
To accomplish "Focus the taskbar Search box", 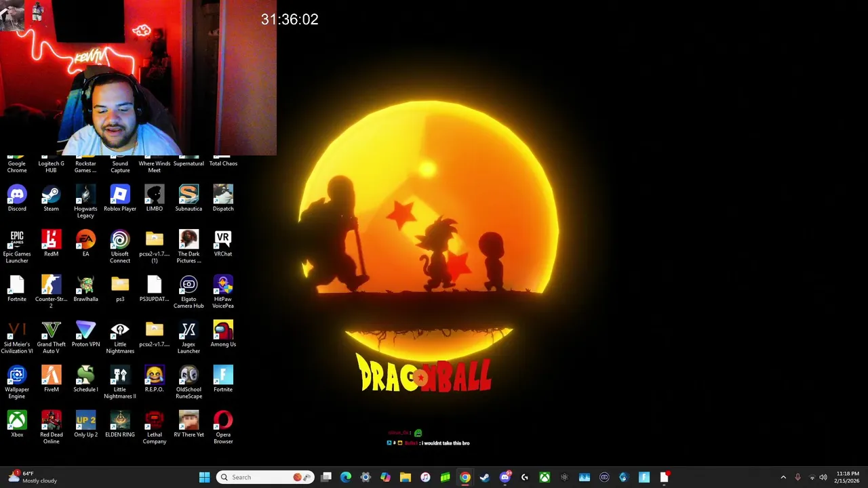I will pos(265,477).
